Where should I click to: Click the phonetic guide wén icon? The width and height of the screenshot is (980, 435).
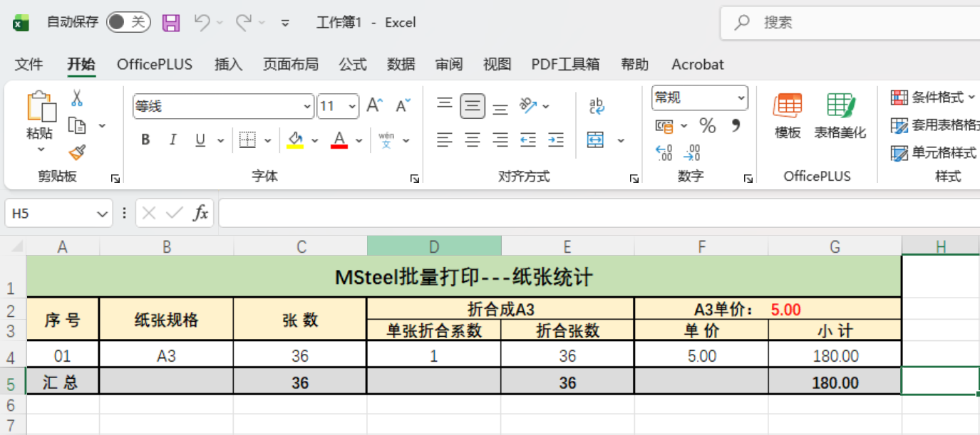[x=386, y=140]
